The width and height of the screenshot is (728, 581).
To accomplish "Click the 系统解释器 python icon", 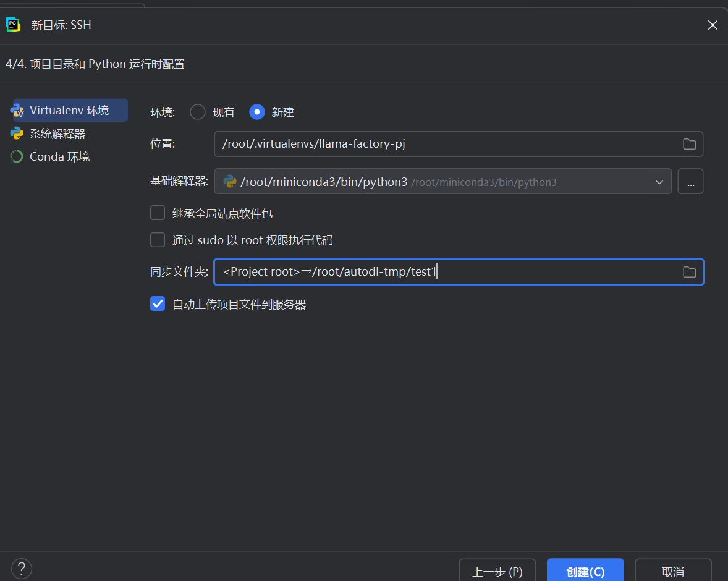I will click(x=17, y=134).
